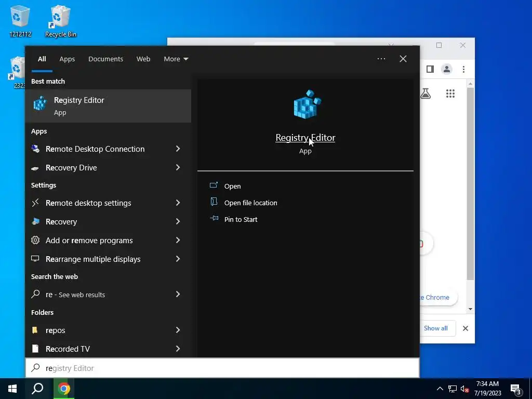Viewport: 532px width, 399px height.
Task: Switch to the Documents search tab
Action: 105,59
